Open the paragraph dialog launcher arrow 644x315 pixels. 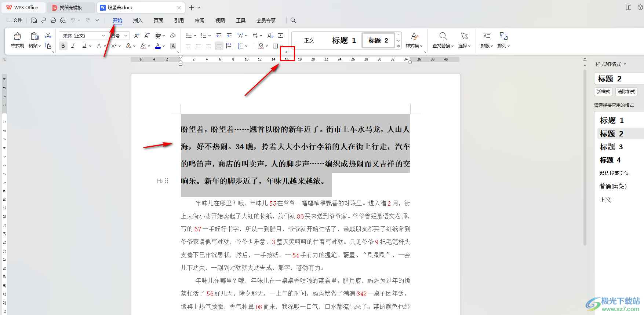pos(286,52)
